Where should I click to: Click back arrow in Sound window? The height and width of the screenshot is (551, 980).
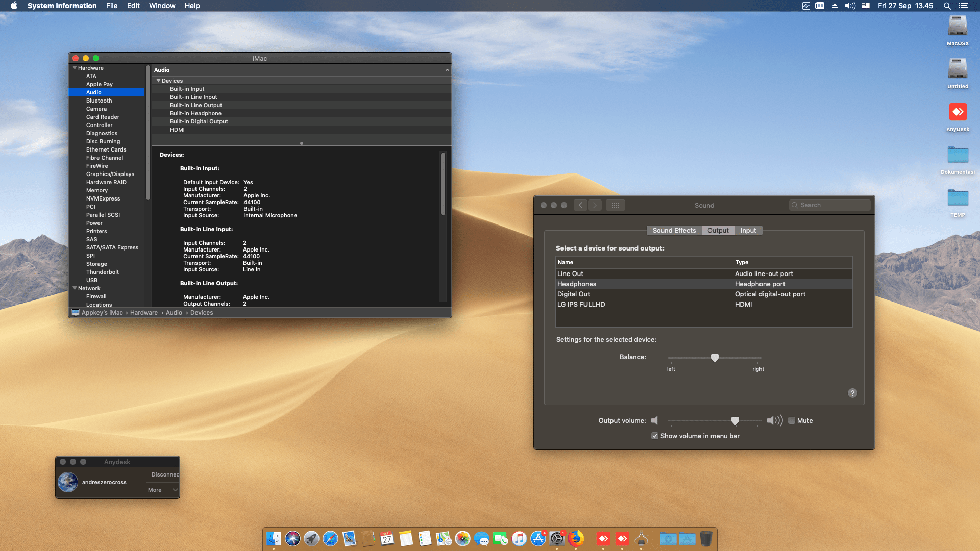pyautogui.click(x=580, y=205)
